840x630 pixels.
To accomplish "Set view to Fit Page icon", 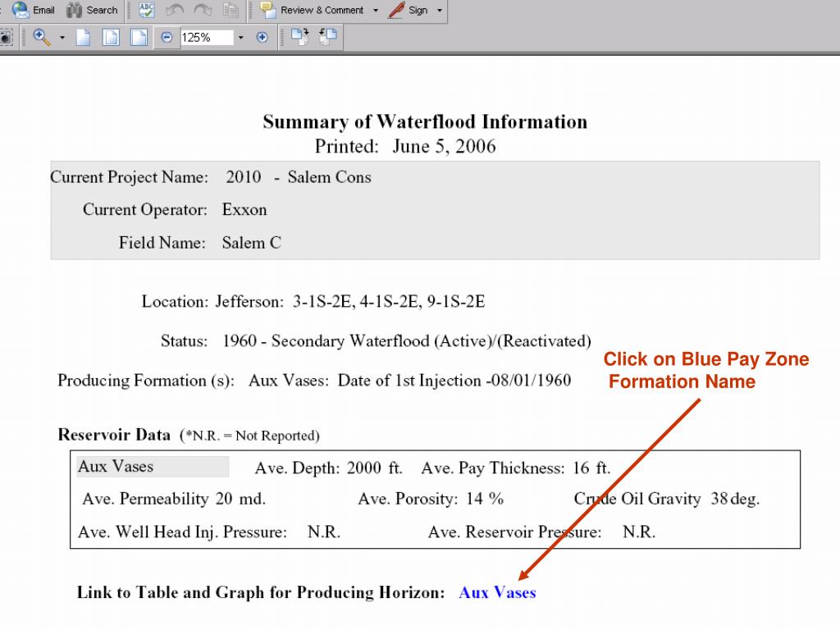I will (111, 38).
